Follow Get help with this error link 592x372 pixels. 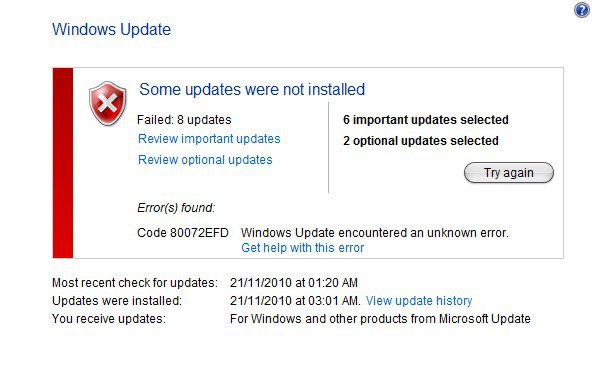pos(302,248)
